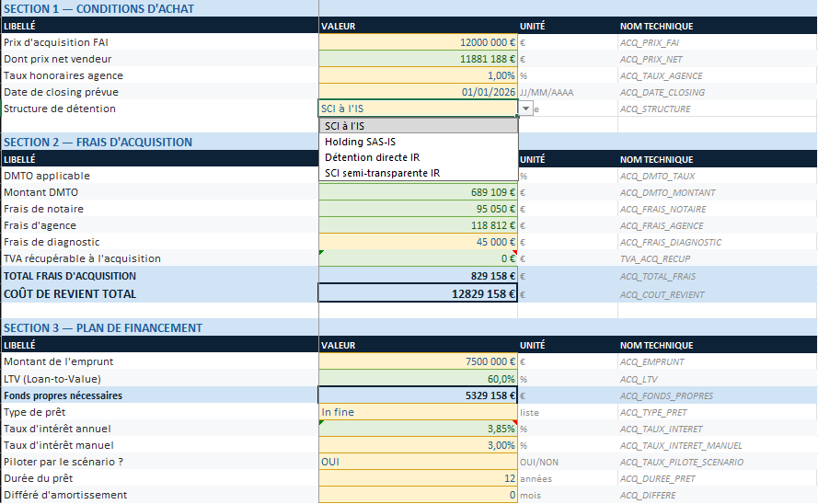Click the ACQ_PRIX_FAI technical name
This screenshot has width=818, height=504.
650,42
